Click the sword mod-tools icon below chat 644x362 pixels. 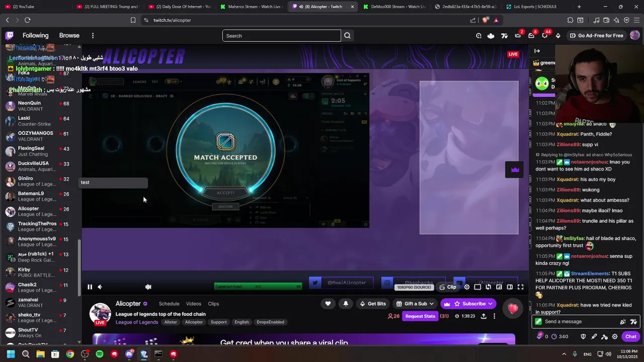[594, 336]
